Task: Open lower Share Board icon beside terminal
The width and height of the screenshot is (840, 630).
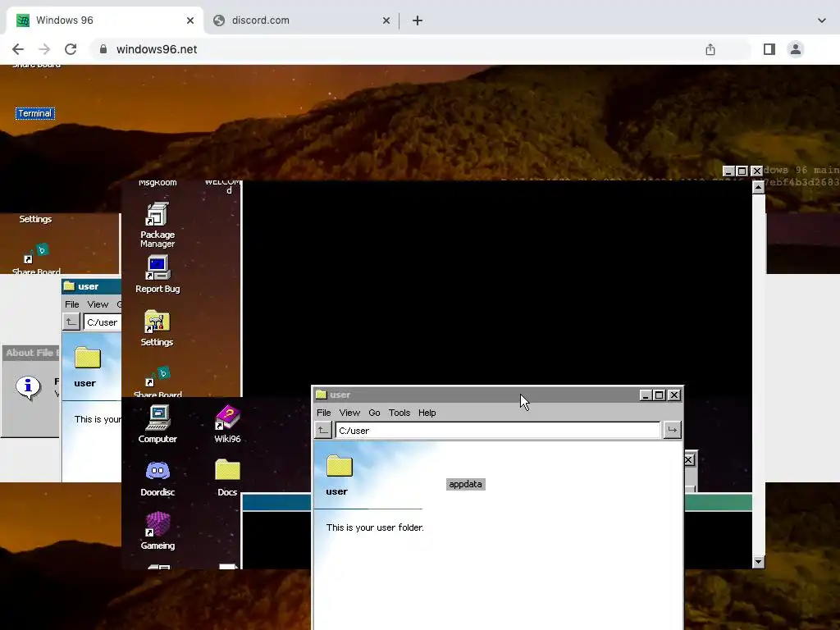Action: [157, 382]
